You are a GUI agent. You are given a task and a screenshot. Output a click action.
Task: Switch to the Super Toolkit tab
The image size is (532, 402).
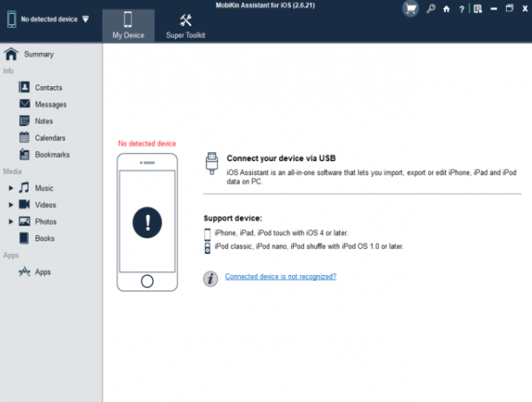185,25
